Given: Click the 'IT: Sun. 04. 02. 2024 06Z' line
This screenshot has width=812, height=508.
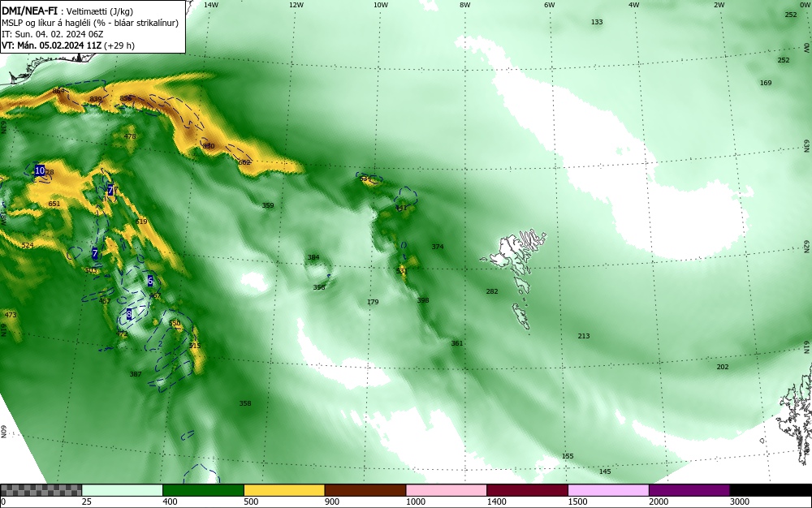Looking at the screenshot, I should [x=53, y=34].
